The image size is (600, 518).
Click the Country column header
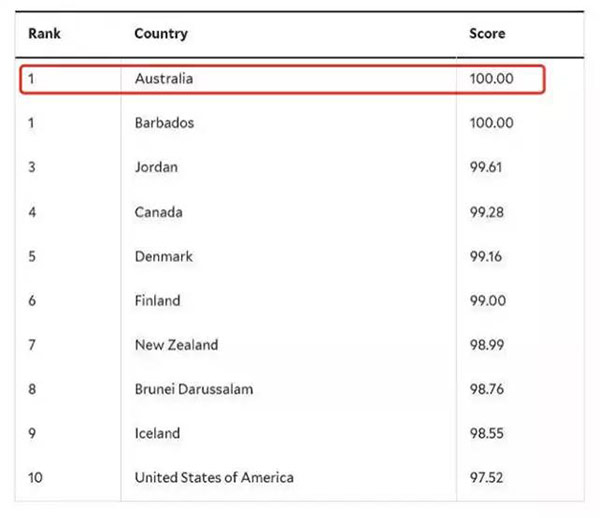(161, 34)
